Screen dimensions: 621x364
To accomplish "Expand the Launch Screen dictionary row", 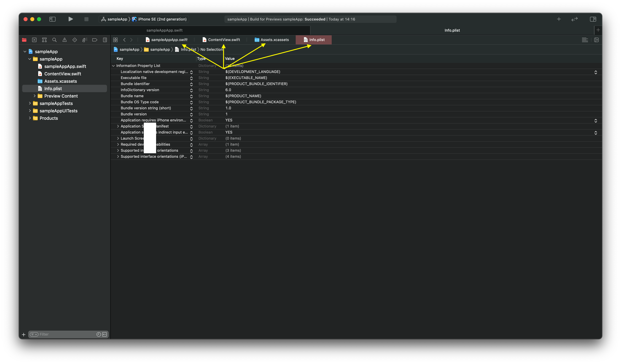I will [117, 138].
